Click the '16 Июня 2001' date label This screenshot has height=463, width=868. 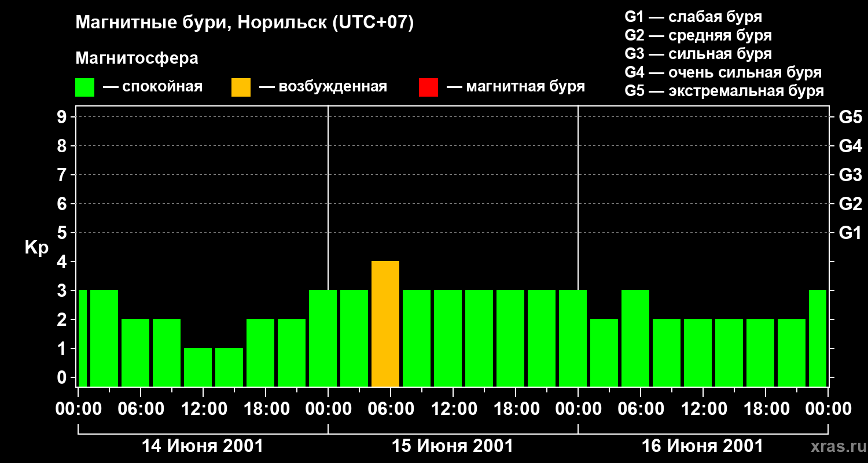703,446
